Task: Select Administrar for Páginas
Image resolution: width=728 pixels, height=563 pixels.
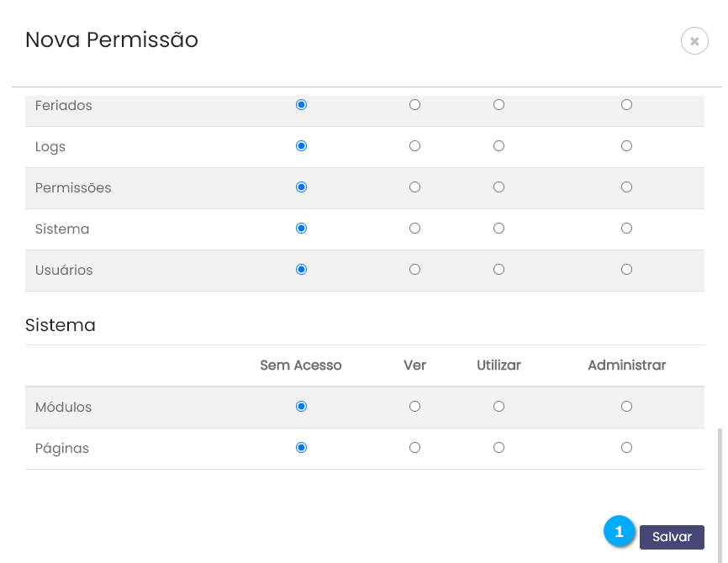Action: coord(626,448)
